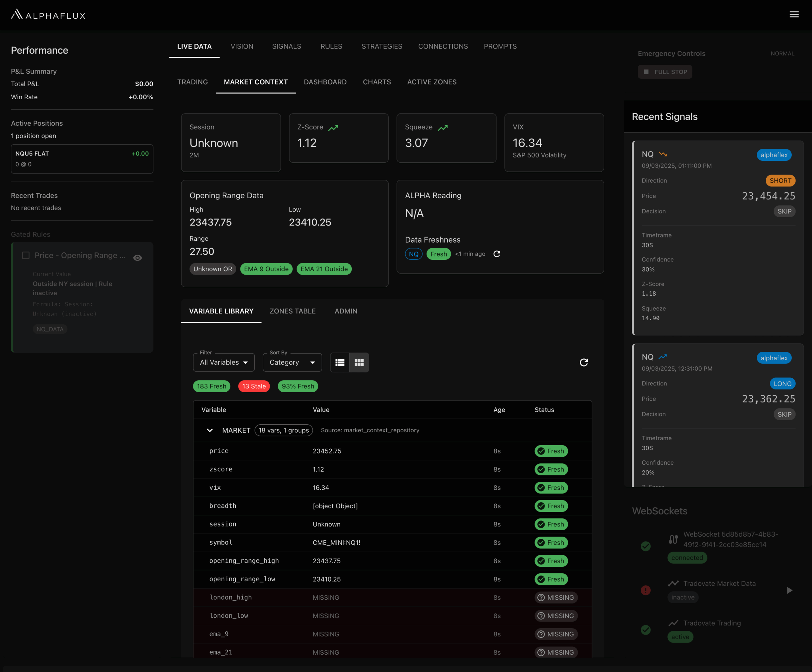Refresh the variable library table
The width and height of the screenshot is (812, 672).
click(584, 362)
